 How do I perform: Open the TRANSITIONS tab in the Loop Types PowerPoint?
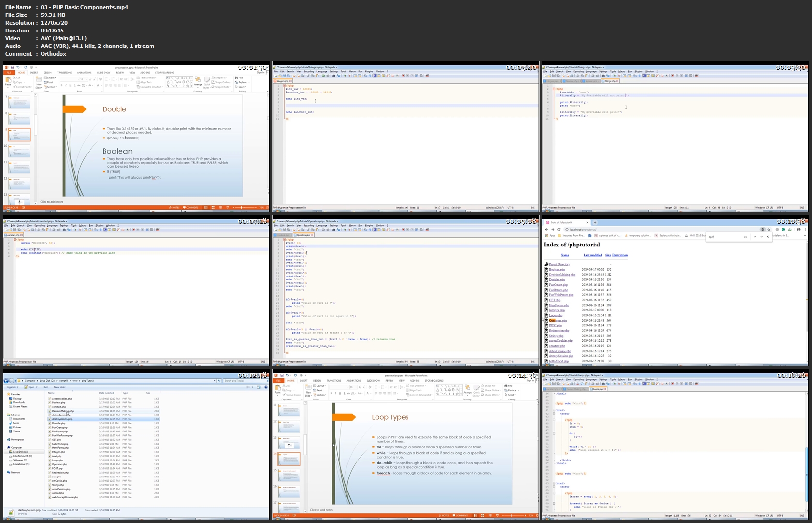coord(334,381)
